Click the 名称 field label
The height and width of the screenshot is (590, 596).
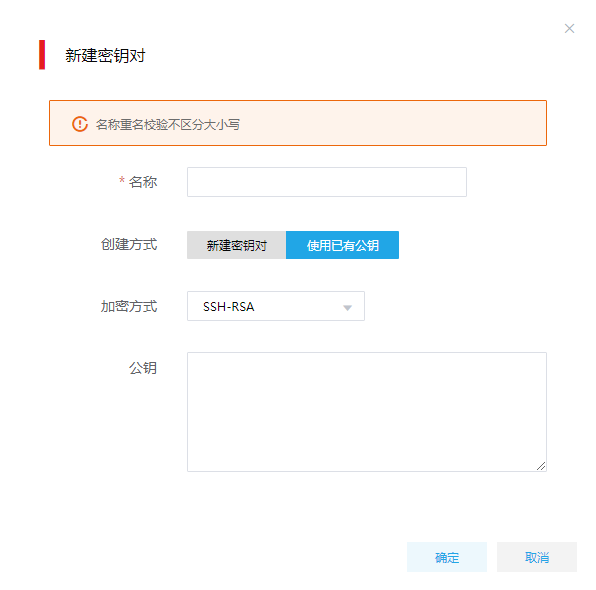pyautogui.click(x=143, y=182)
